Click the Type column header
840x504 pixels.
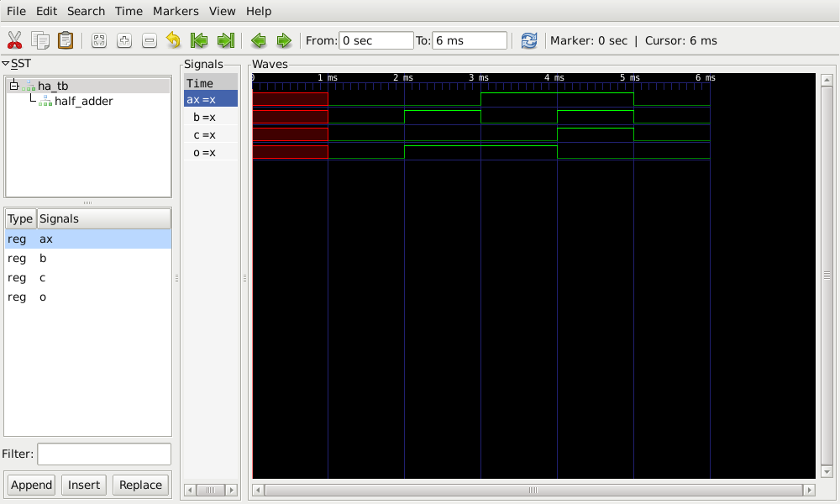20,218
